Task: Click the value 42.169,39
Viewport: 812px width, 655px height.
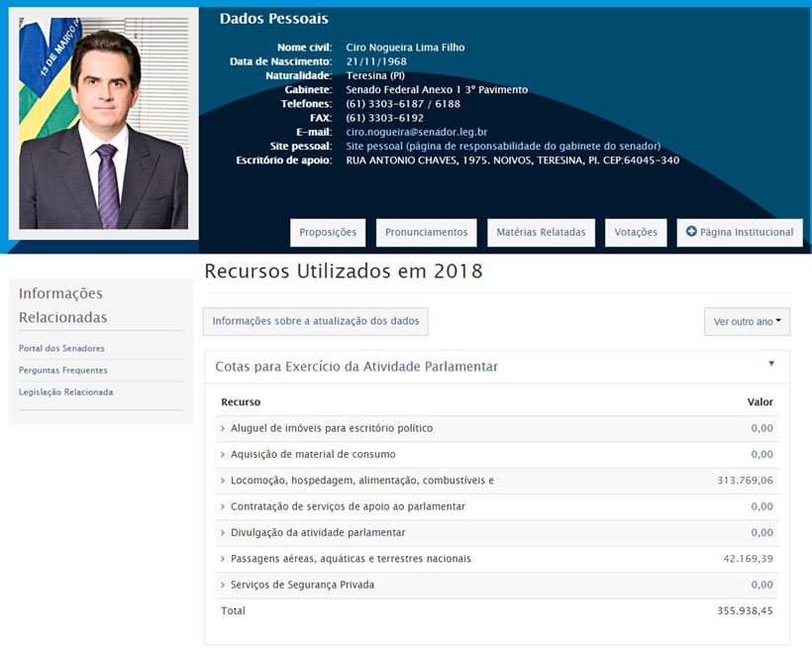Action: coord(748,559)
